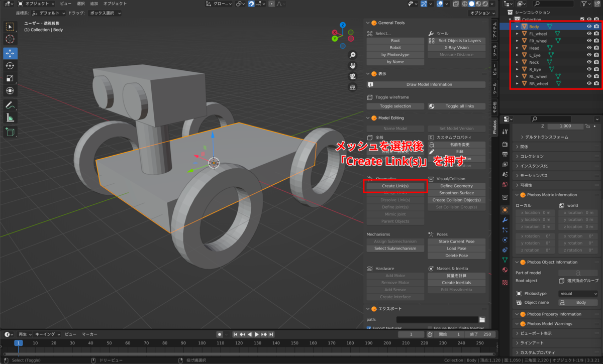Select the Transform tool
Image resolution: width=603 pixels, height=364 pixels.
(10, 91)
